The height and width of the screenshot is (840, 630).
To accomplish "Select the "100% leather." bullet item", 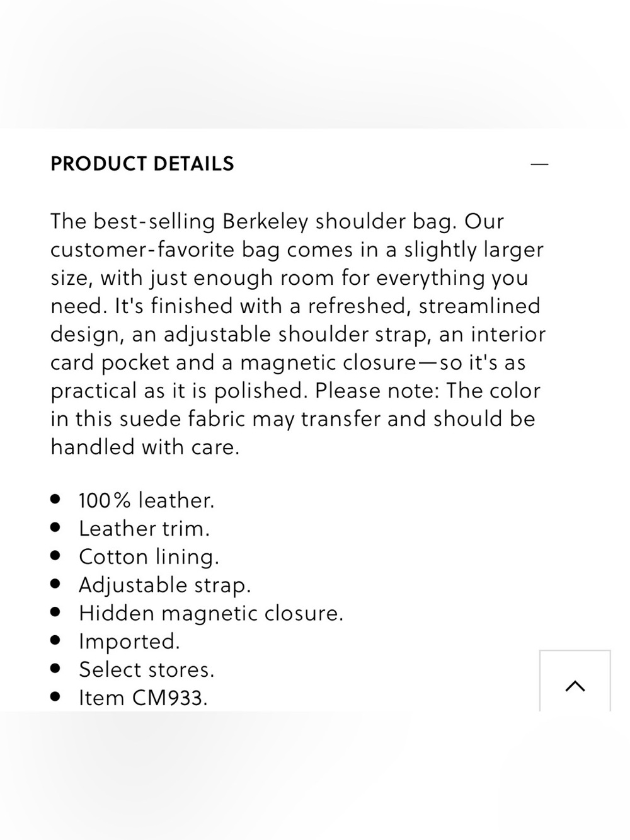I will pos(147,500).
